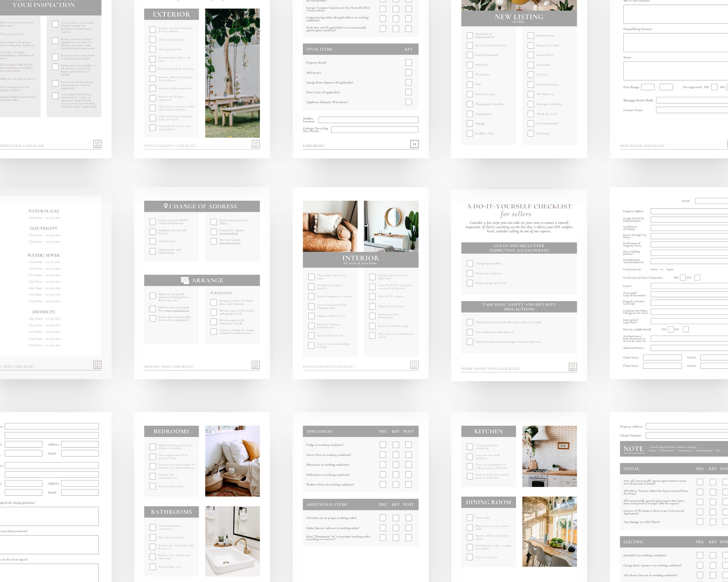Click the moving boxes icon beside ARRANGE heading
Screen dimensions: 728x582
point(185,280)
